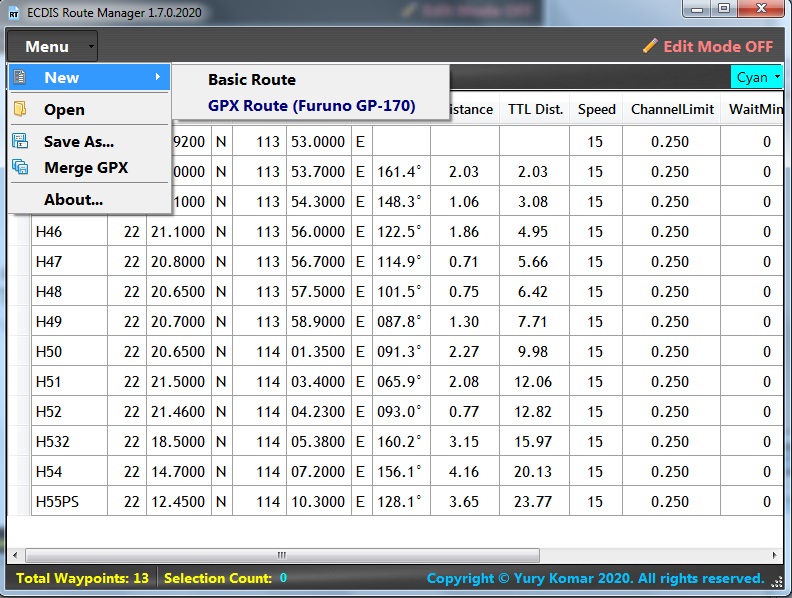Image resolution: width=792 pixels, height=598 pixels.
Task: Click Total Waypoints: 13 status text
Action: pos(82,578)
